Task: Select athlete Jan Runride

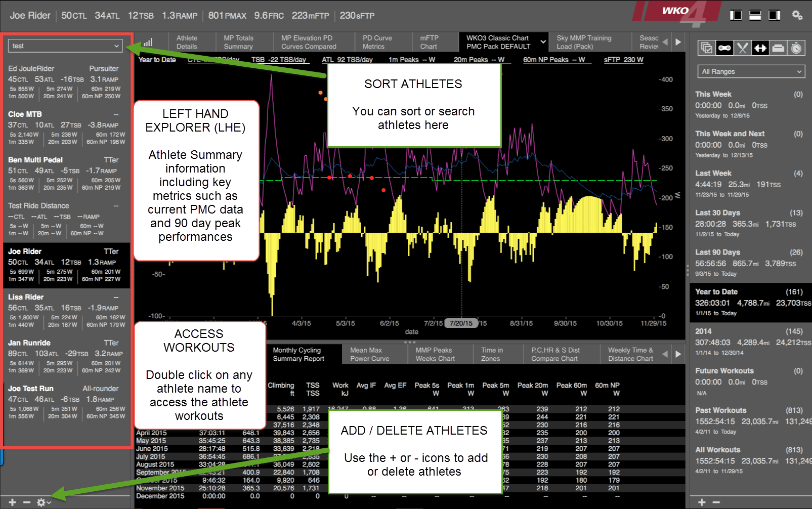Action: 66,356
